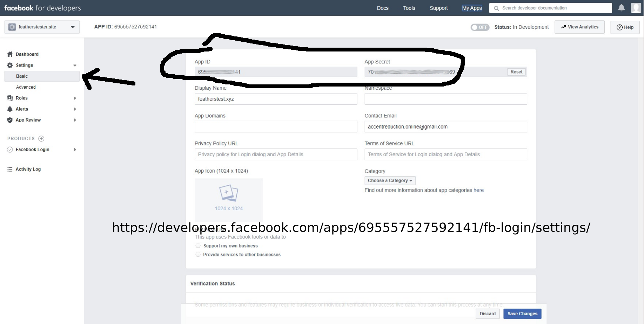644x324 pixels.
Task: Expand the Roles submenu arrow
Action: pyautogui.click(x=75, y=98)
